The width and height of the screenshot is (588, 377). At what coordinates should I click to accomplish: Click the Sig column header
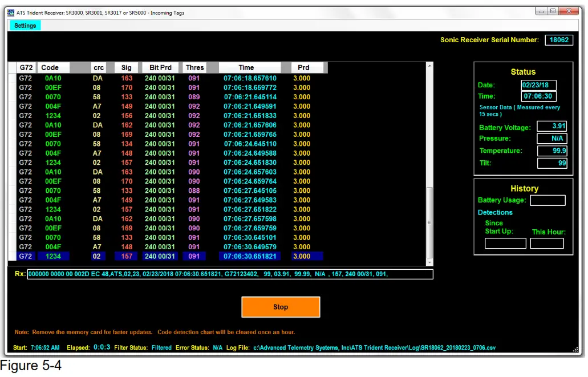point(127,67)
